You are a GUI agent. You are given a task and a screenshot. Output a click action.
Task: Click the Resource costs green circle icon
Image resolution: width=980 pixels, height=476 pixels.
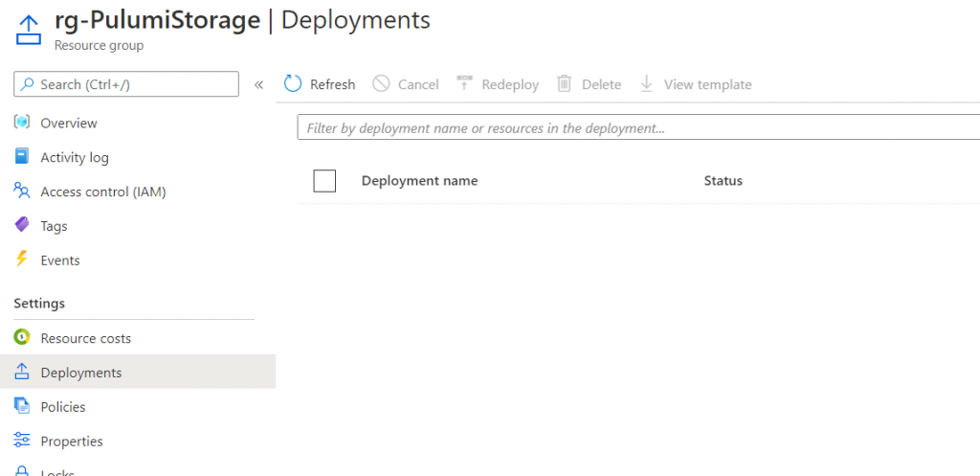click(22, 337)
